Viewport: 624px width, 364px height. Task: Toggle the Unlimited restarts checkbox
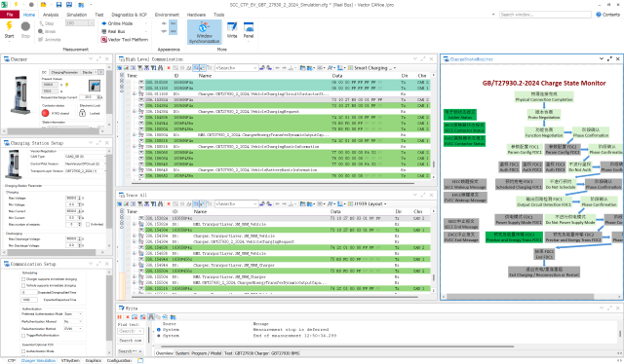pos(88,224)
